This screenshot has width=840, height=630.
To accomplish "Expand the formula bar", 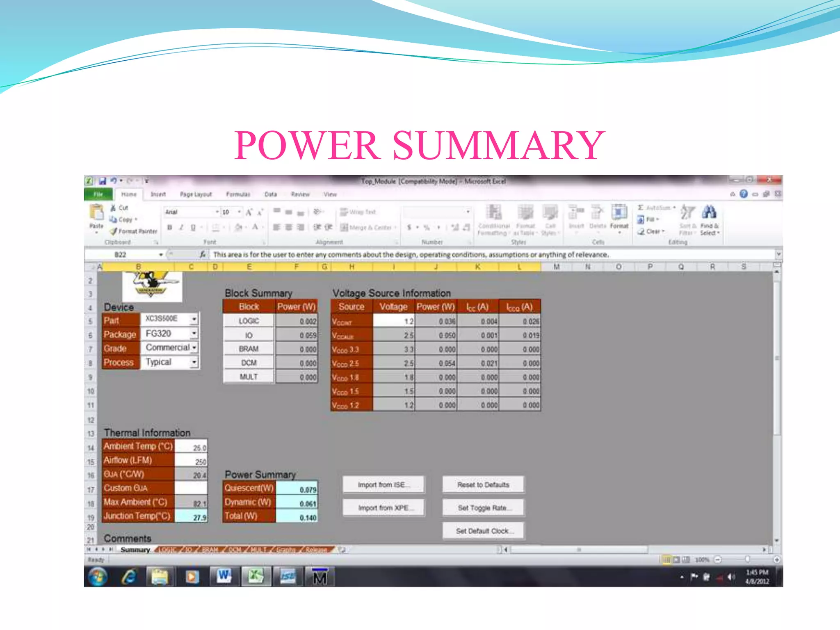I will pyautogui.click(x=778, y=255).
